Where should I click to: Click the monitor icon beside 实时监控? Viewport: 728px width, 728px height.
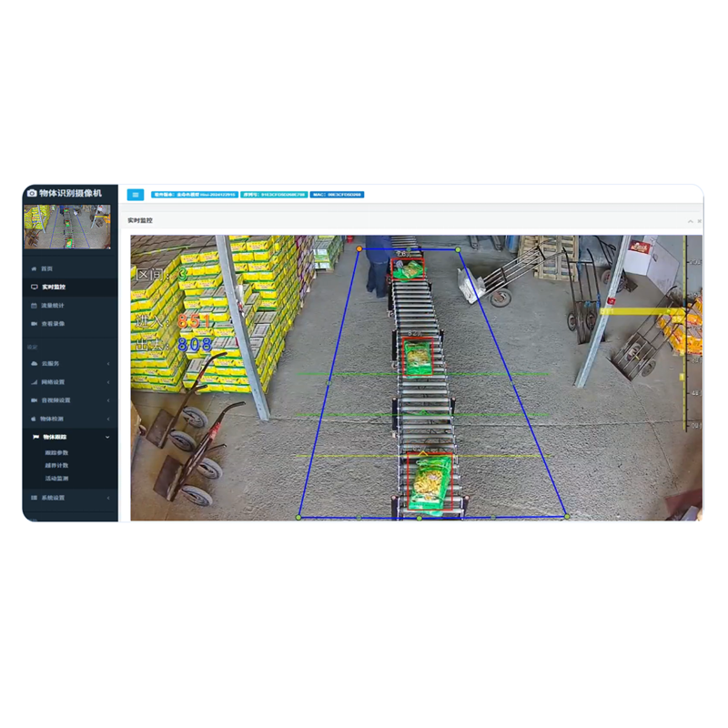pyautogui.click(x=35, y=288)
